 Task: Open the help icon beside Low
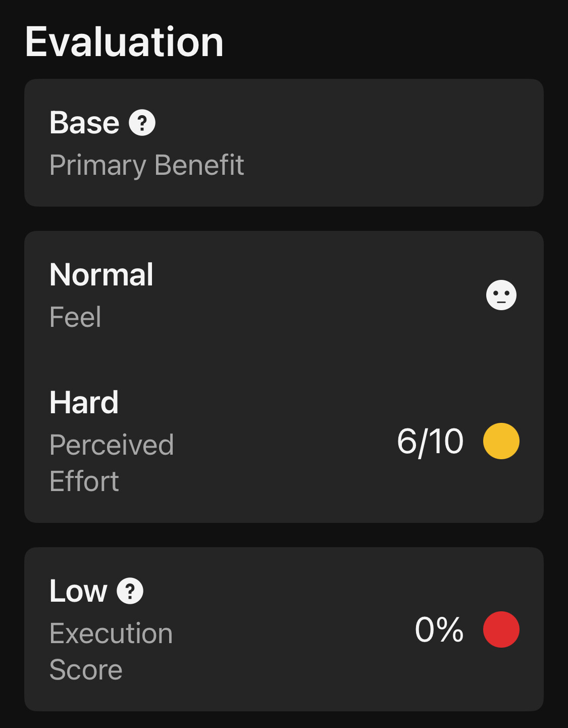coord(130,591)
